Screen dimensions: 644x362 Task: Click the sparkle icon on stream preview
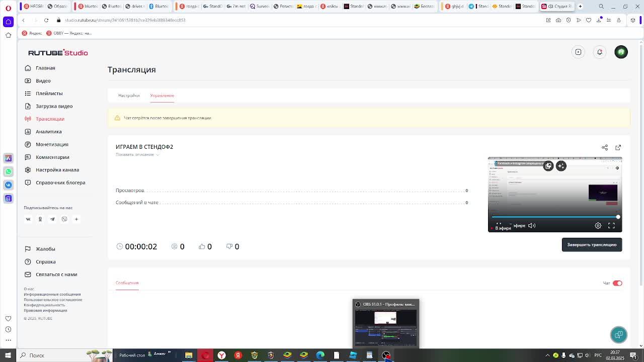561,166
